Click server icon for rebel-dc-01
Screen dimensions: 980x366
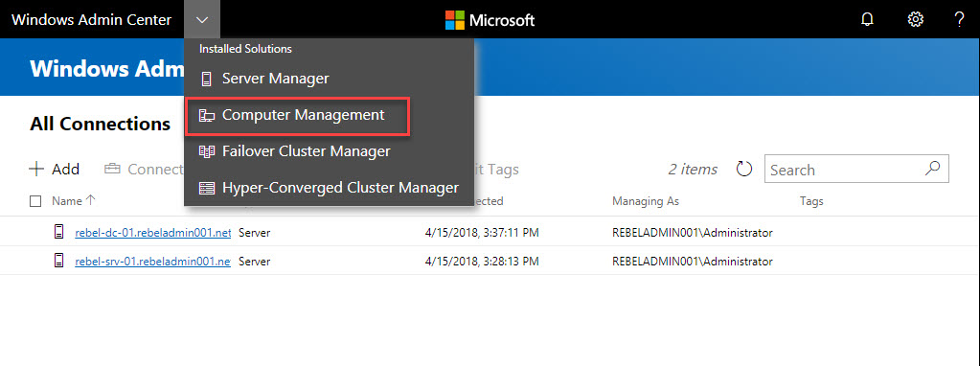pyautogui.click(x=58, y=232)
